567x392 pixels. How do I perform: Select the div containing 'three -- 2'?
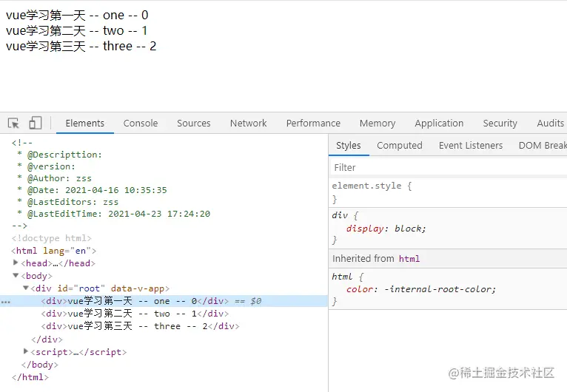[x=140, y=326]
